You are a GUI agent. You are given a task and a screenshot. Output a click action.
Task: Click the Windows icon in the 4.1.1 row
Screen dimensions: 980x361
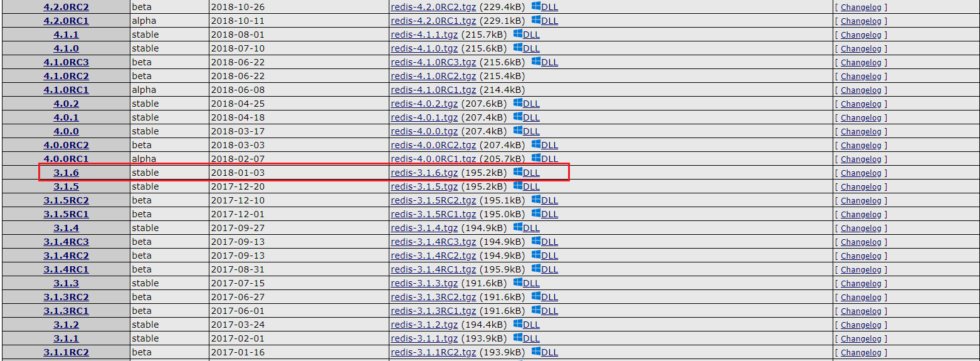pyautogui.click(x=518, y=33)
